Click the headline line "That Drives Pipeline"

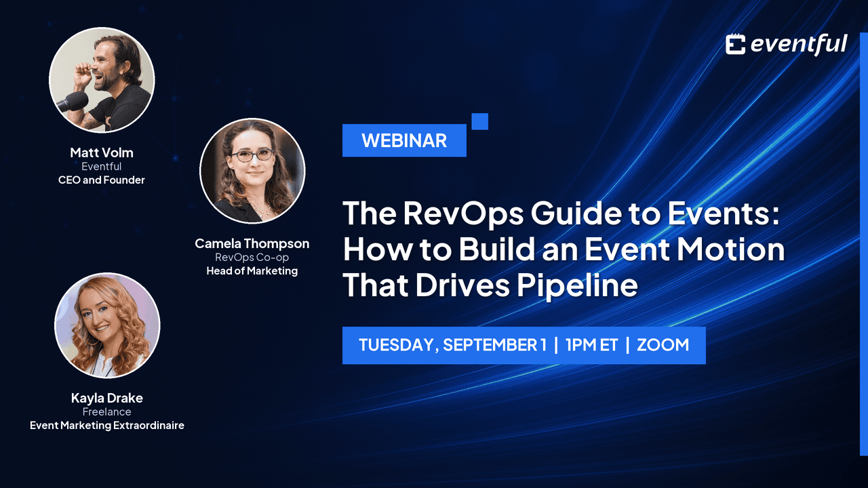pyautogui.click(x=490, y=286)
